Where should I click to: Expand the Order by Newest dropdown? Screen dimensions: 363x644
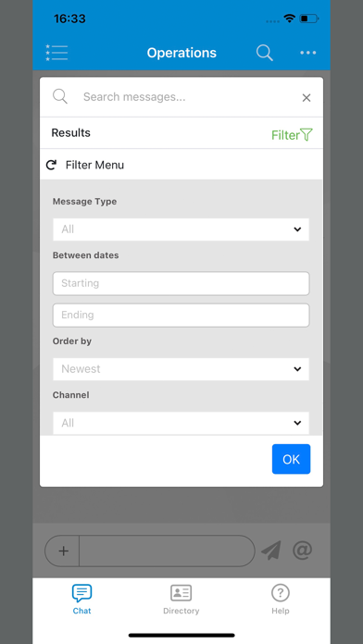point(181,369)
